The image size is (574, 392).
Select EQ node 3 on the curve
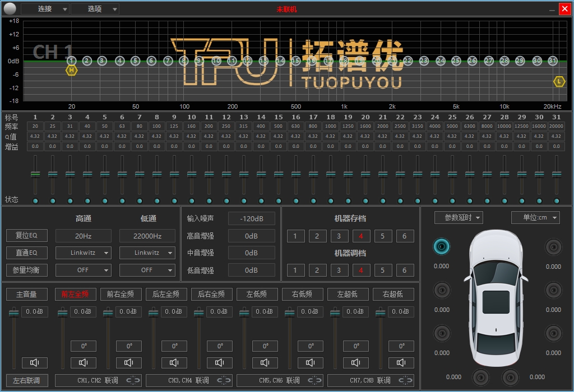coord(102,60)
